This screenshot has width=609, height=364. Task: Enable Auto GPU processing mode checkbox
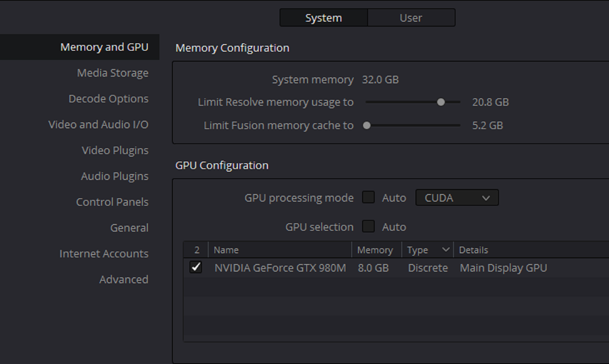[x=368, y=197]
